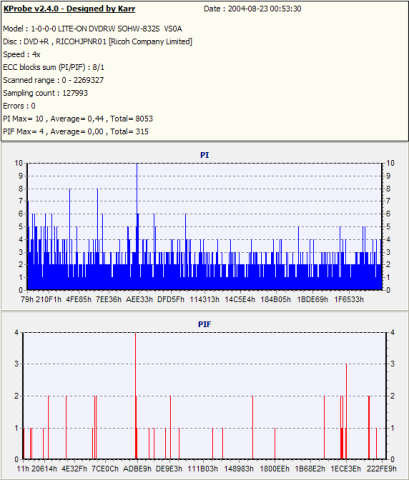
Task: Select the Sampling count line
Action: point(45,93)
